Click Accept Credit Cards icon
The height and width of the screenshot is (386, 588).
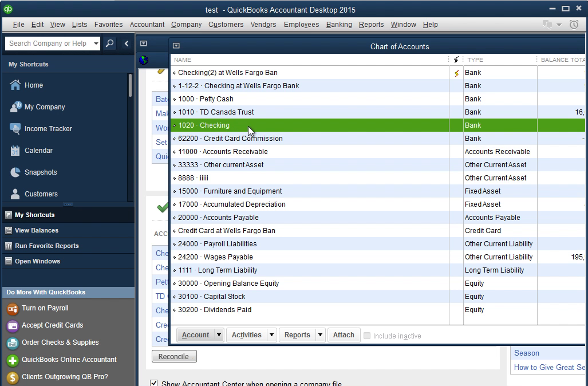(x=13, y=326)
